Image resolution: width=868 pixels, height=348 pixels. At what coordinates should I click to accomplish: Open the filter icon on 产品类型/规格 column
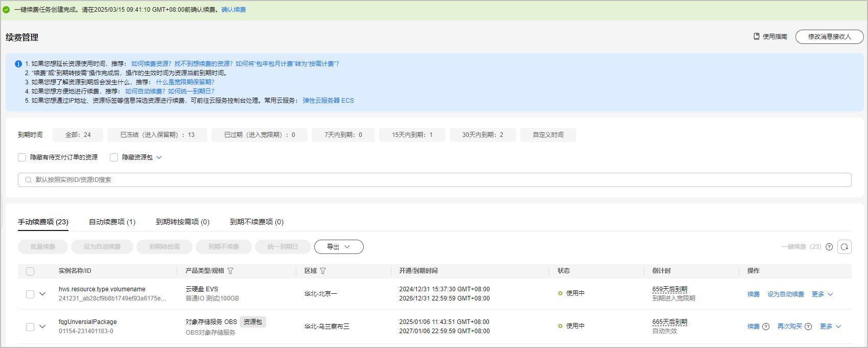click(x=230, y=271)
